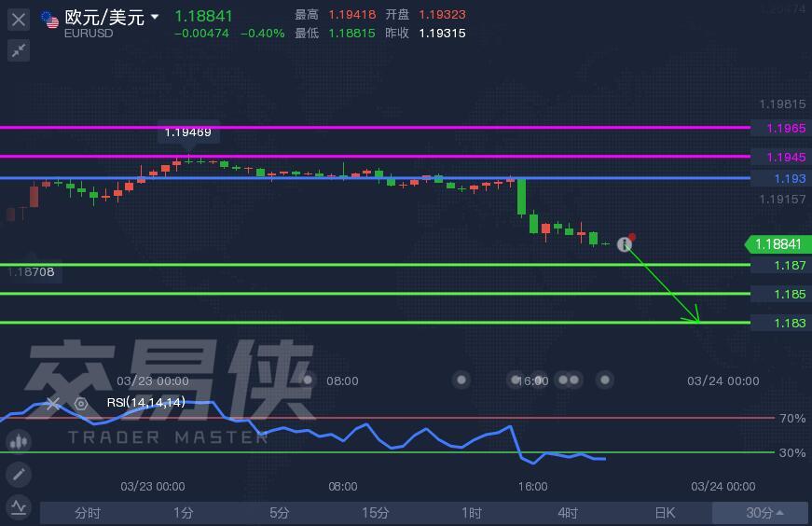This screenshot has width=812, height=526.
Task: Switch to the 4时 timeframe tab
Action: click(x=568, y=513)
